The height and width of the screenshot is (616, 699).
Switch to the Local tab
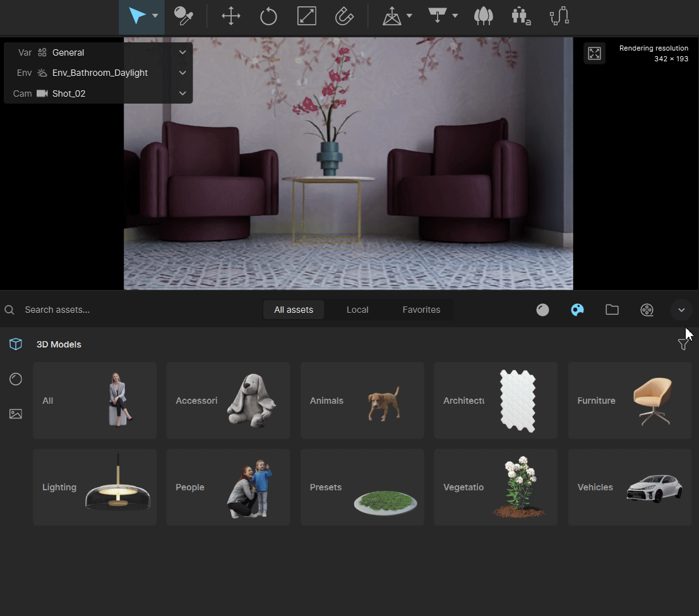pos(357,310)
